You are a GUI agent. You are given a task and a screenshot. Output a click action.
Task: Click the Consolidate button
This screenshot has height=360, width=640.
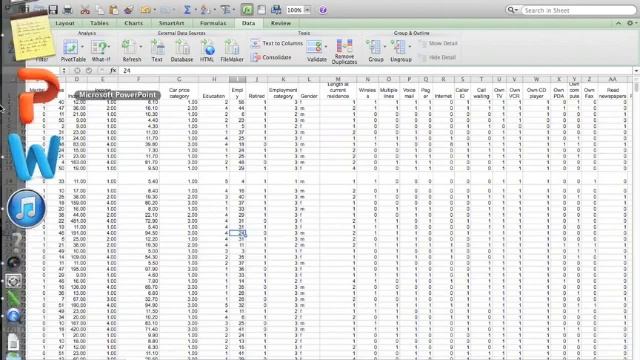[271, 57]
